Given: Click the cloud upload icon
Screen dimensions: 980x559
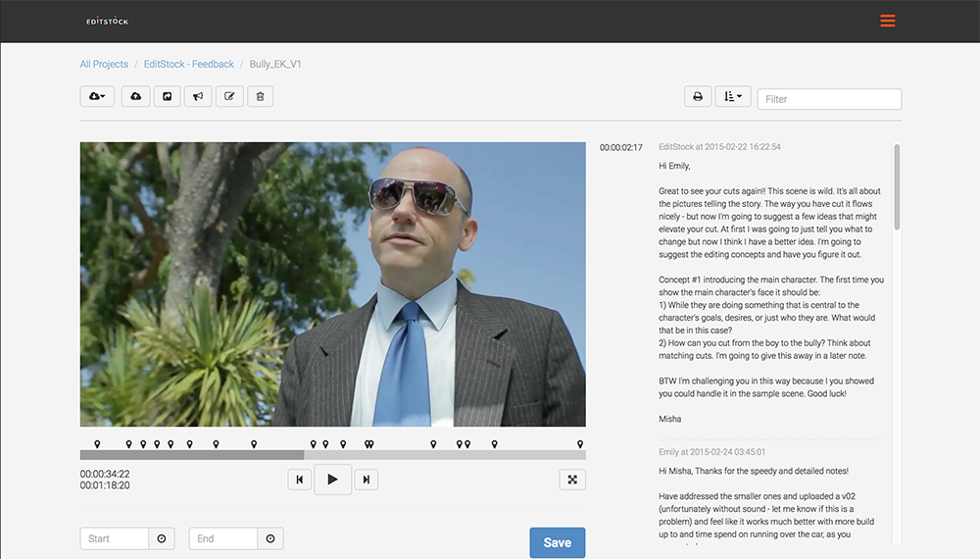Looking at the screenshot, I should (x=135, y=96).
